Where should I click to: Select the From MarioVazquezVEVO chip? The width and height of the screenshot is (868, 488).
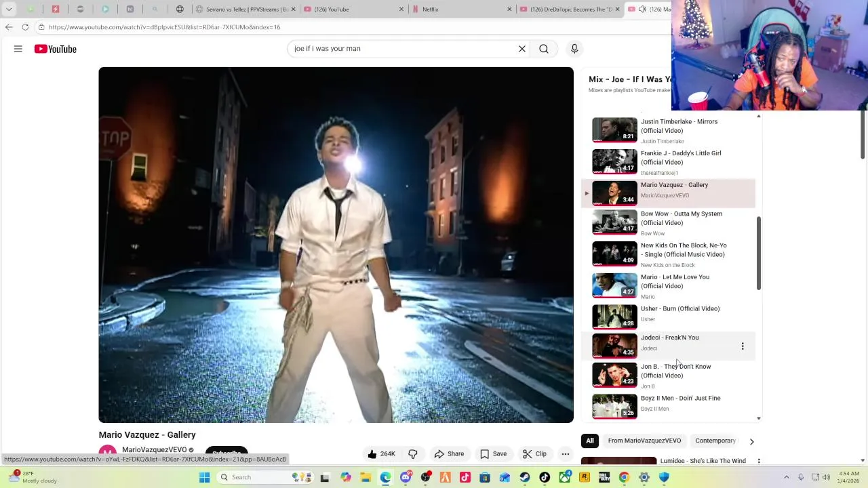pos(644,441)
